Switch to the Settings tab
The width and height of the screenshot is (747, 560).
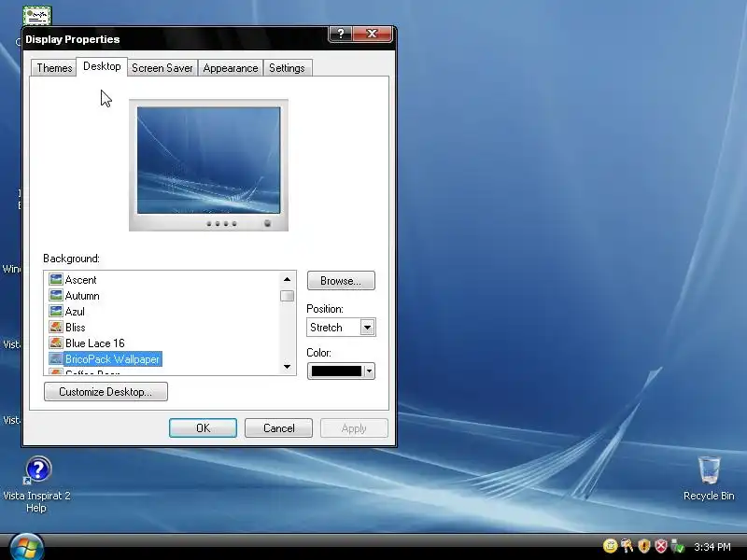[x=287, y=68]
